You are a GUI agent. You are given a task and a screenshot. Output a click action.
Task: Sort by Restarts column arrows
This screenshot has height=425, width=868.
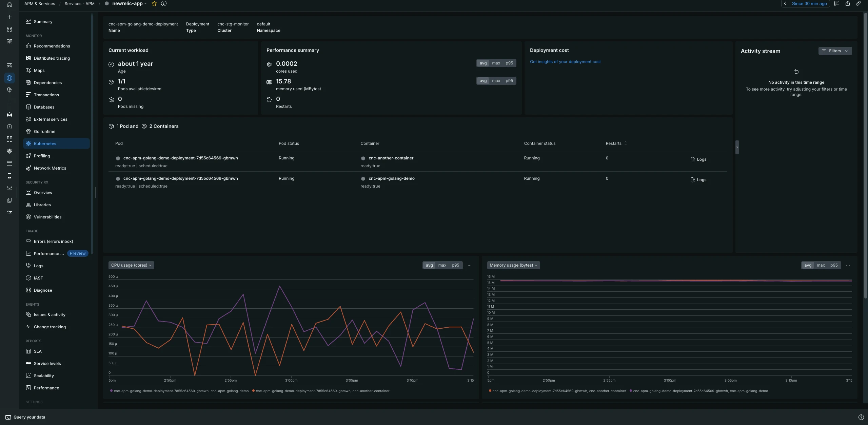coord(626,143)
